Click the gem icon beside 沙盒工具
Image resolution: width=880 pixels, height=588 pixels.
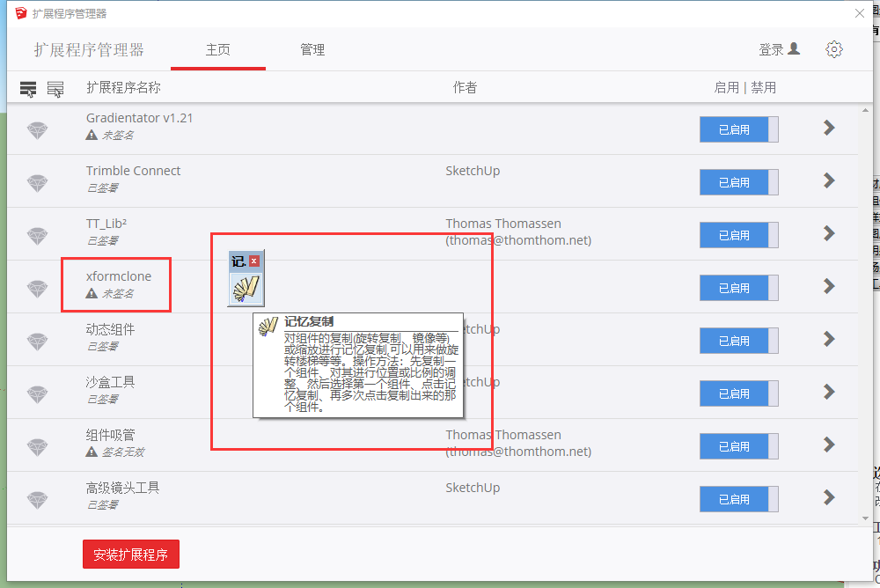38,394
